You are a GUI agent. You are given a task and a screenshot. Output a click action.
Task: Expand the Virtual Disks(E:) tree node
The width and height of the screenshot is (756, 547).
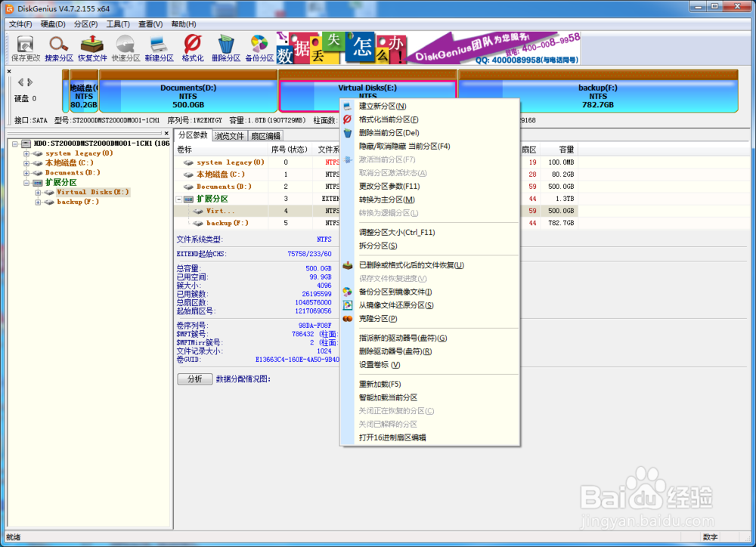tap(38, 193)
